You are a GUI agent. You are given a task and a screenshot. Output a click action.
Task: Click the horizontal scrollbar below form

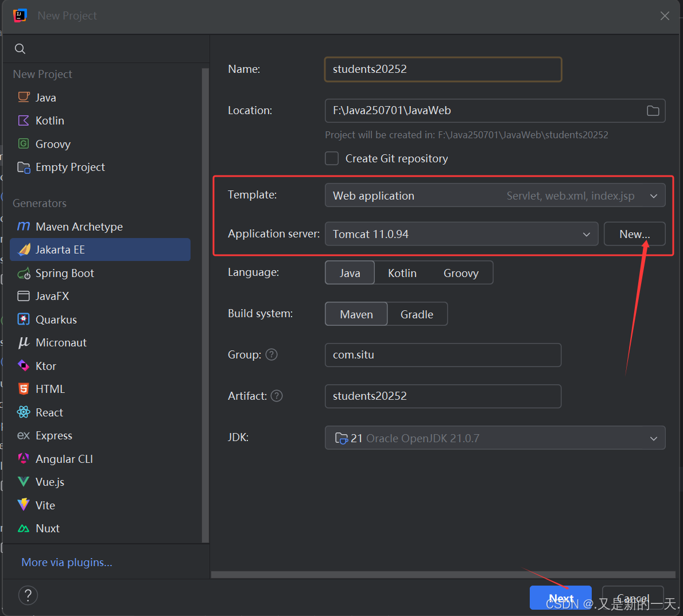(443, 575)
